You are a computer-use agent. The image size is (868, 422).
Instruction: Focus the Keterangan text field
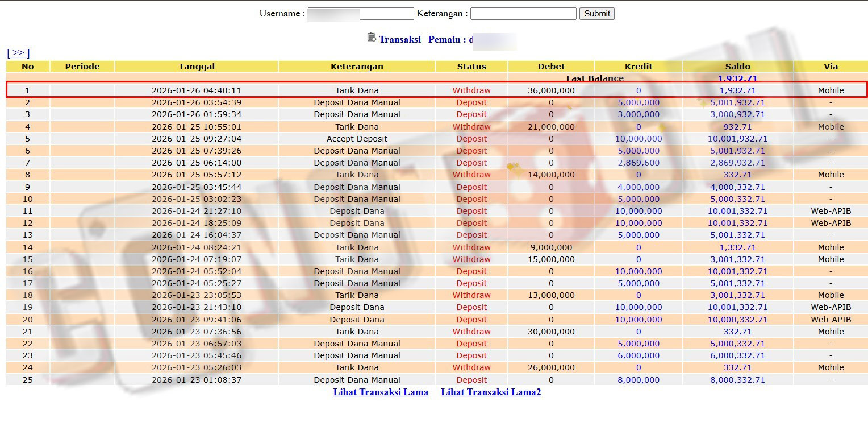coord(523,14)
